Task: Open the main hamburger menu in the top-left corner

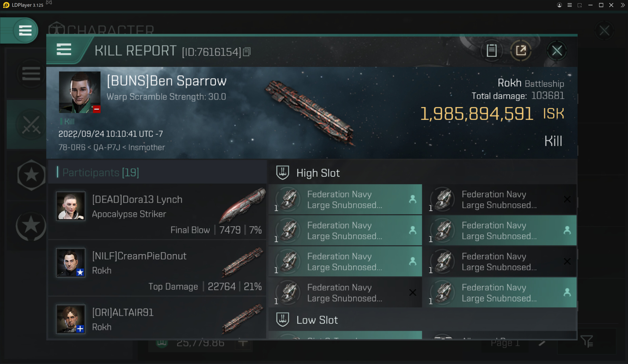Action: point(25,30)
